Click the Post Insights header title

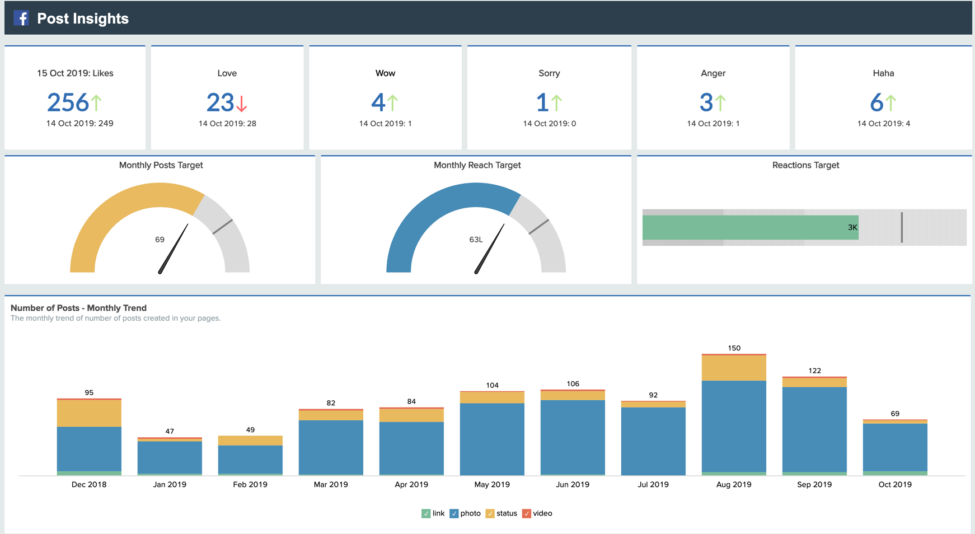tap(82, 18)
